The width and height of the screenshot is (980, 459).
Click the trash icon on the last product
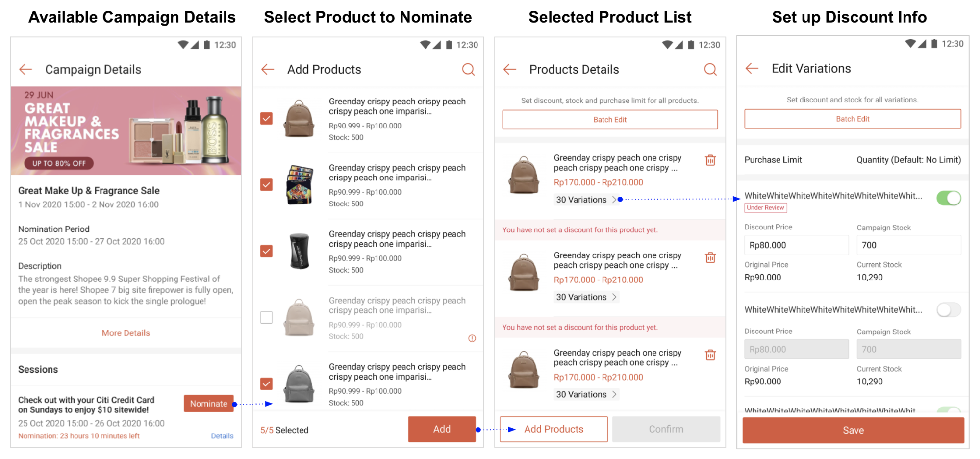[710, 355]
